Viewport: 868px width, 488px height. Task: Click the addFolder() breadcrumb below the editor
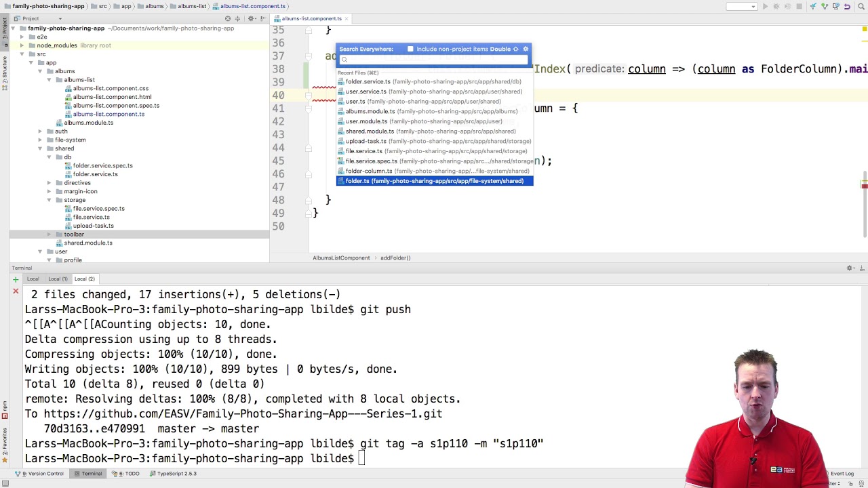point(395,258)
